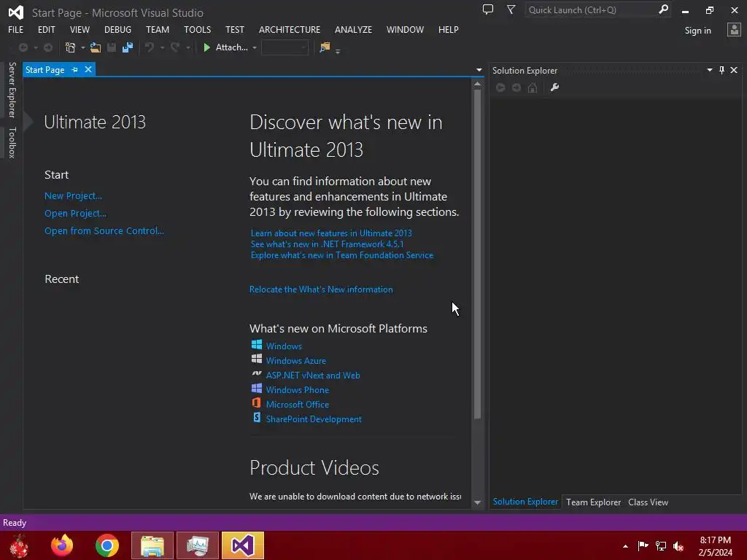Open the ARCHITECTURE menu
The image size is (747, 560).
290,29
